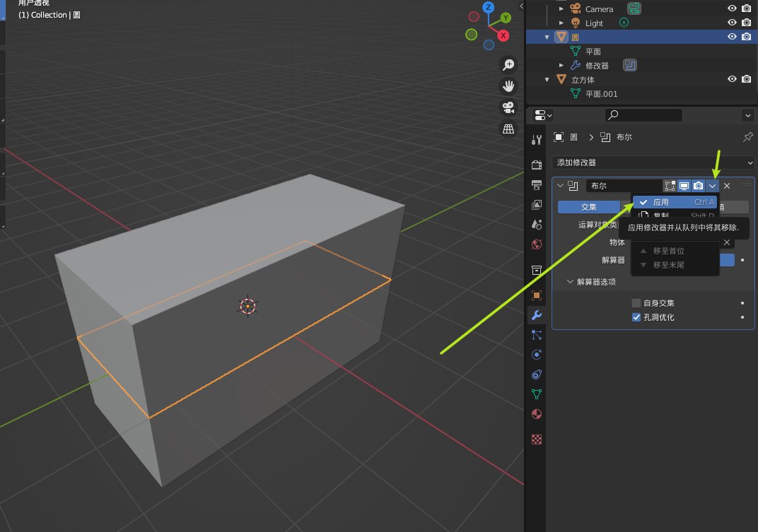758x532 pixels.
Task: Toggle perspective/orthographic grid icon
Action: click(x=508, y=129)
